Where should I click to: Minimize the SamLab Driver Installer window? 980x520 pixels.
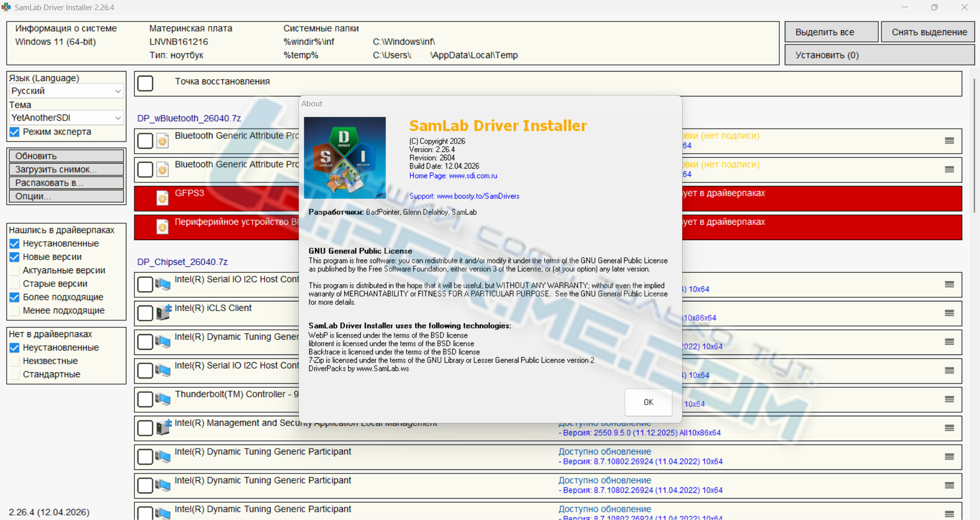[905, 7]
